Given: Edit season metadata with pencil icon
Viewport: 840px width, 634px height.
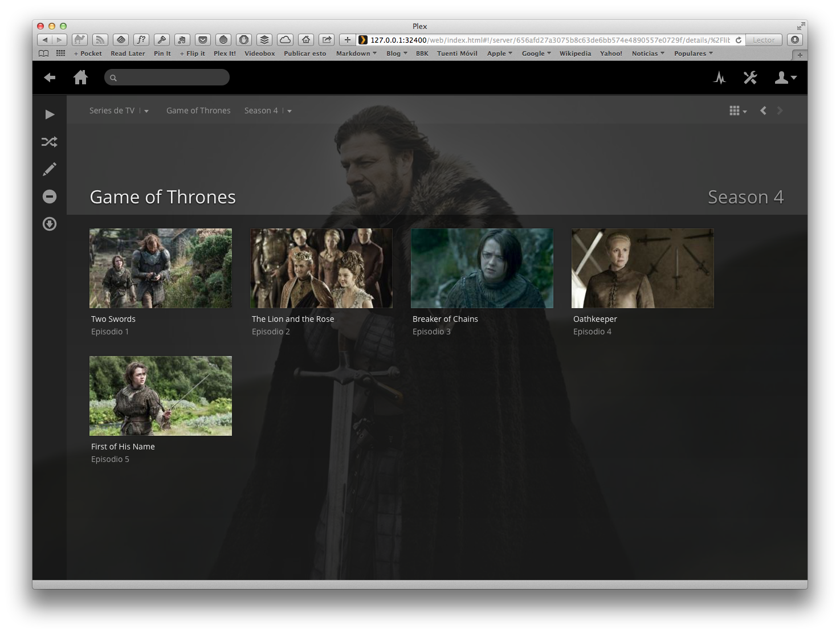Looking at the screenshot, I should pos(50,169).
